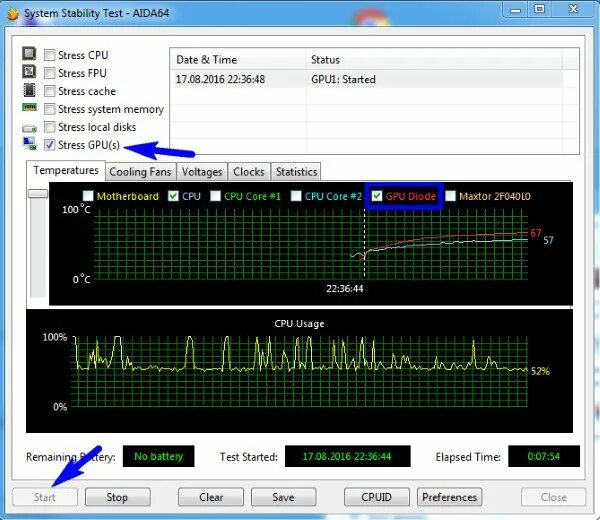Show CPU Core #1 temperature line
This screenshot has width=600, height=520.
click(216, 196)
